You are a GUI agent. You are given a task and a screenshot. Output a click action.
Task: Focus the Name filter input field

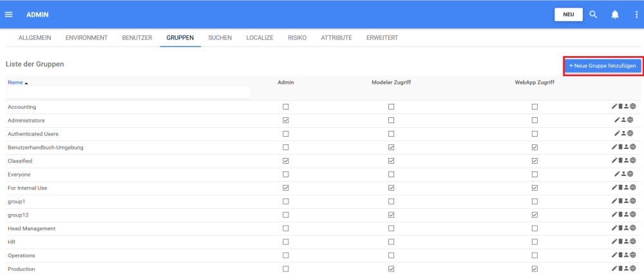(x=129, y=92)
